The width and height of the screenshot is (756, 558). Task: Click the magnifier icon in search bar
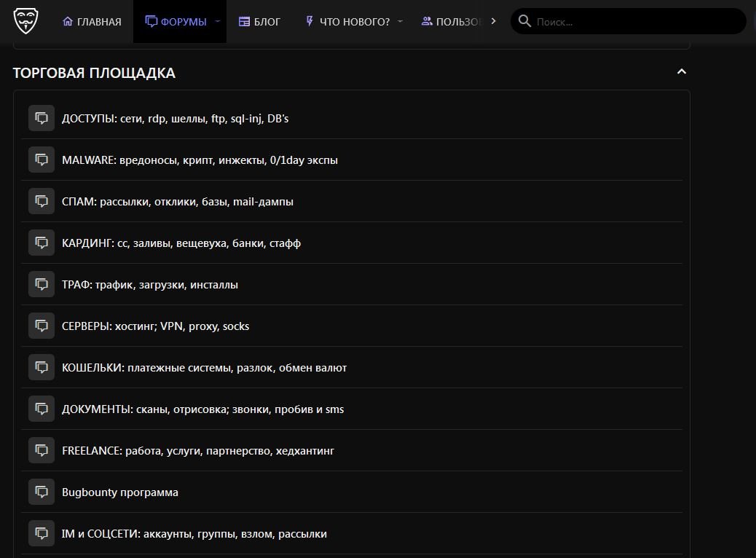524,21
